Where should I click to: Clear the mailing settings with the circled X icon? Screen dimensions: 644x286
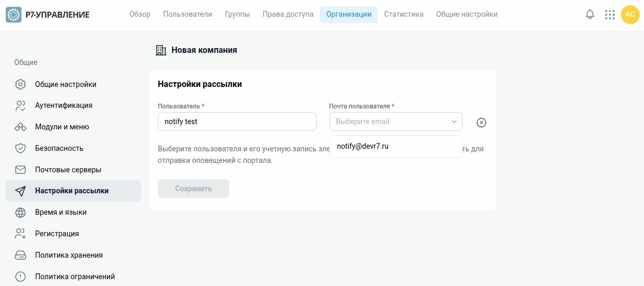(x=481, y=122)
